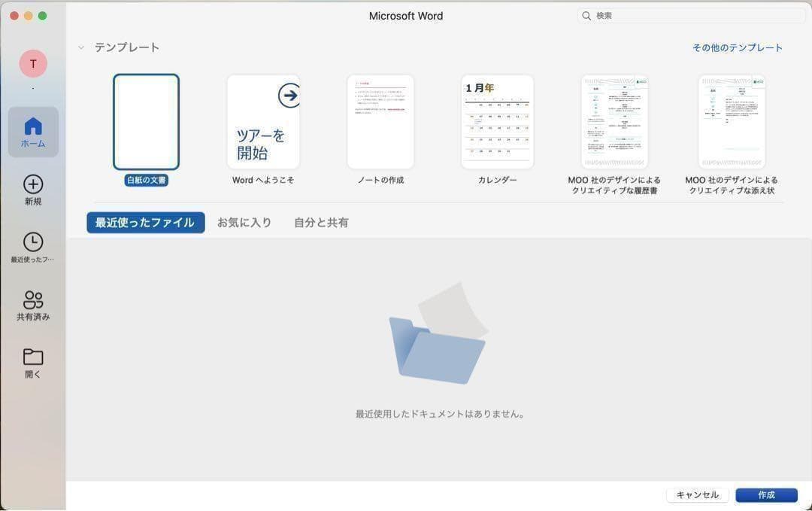Switch to the お気に入り tab
The height and width of the screenshot is (511, 812).
pos(244,222)
